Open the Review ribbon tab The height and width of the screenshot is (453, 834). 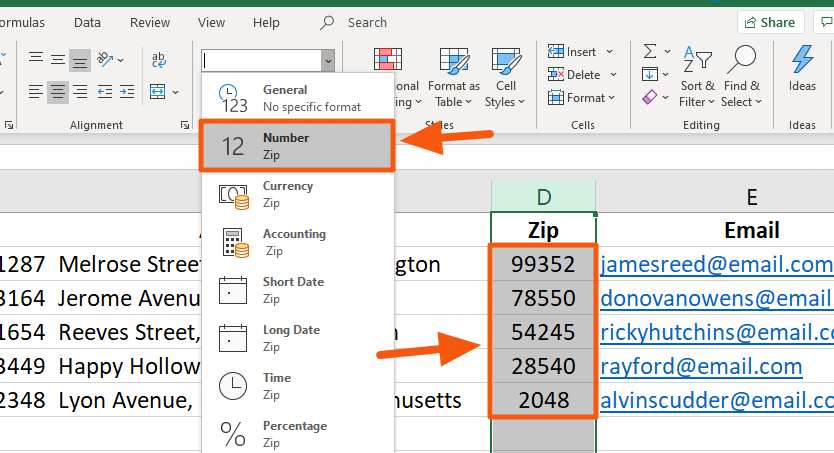pos(150,22)
